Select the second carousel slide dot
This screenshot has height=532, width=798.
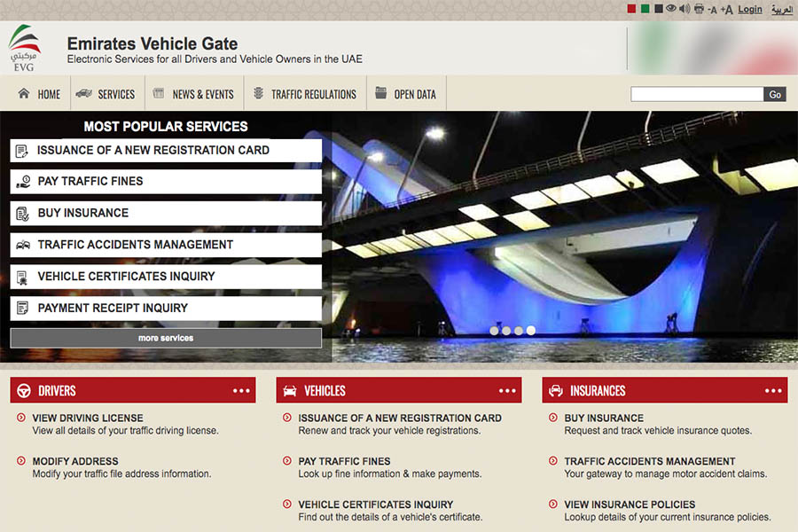point(506,331)
